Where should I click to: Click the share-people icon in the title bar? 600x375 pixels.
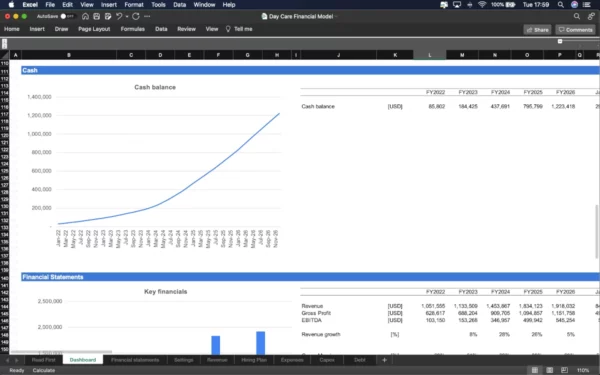click(x=591, y=16)
